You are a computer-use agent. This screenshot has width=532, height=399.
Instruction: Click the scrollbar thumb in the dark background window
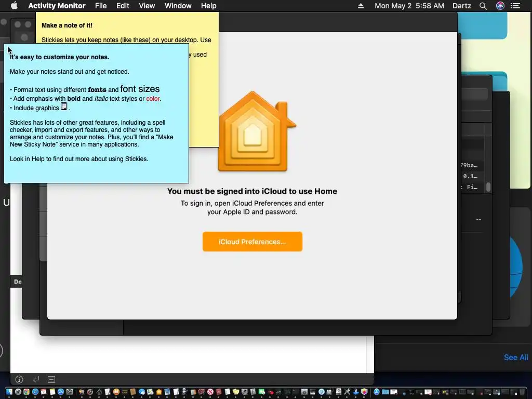pos(488,187)
